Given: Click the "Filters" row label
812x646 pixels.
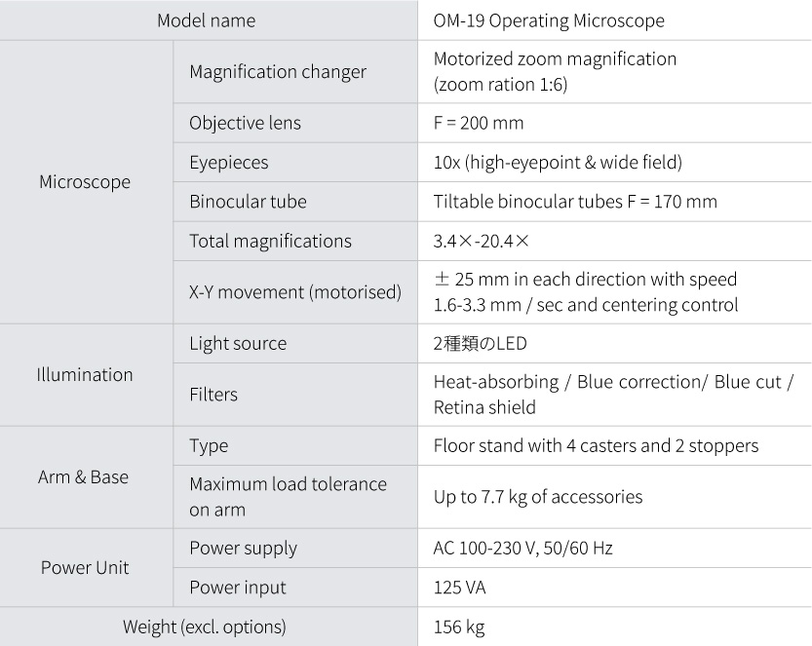Looking at the screenshot, I should click(x=213, y=395).
